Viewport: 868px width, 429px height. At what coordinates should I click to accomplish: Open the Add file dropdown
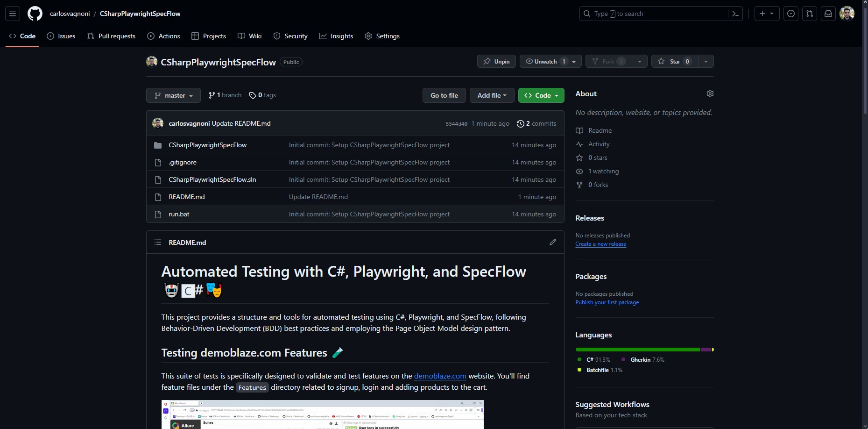click(x=492, y=95)
